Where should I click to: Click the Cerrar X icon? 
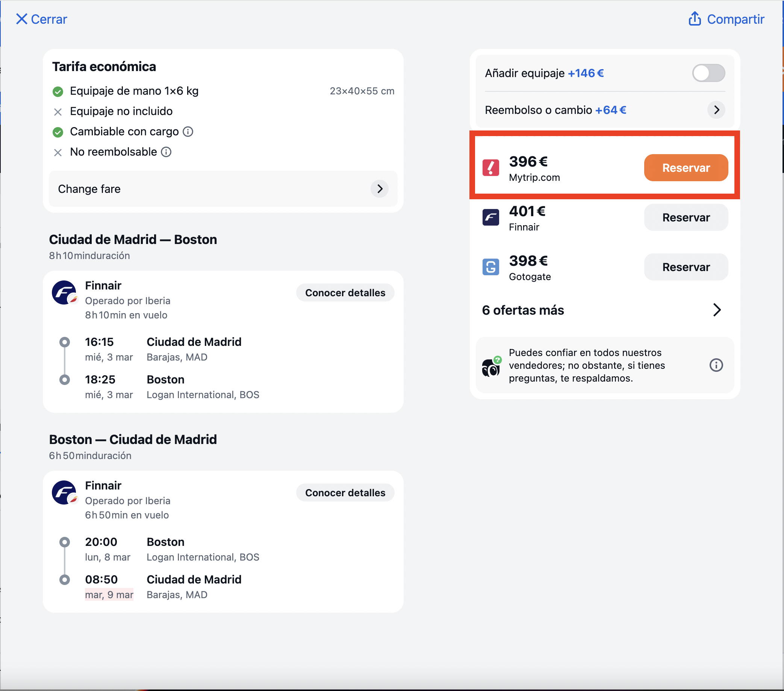(x=21, y=19)
